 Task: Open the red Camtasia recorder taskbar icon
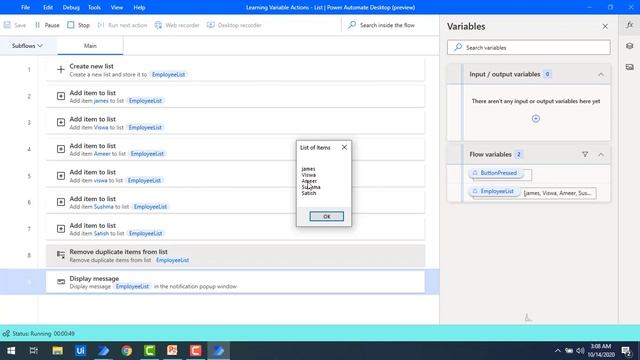point(196,351)
